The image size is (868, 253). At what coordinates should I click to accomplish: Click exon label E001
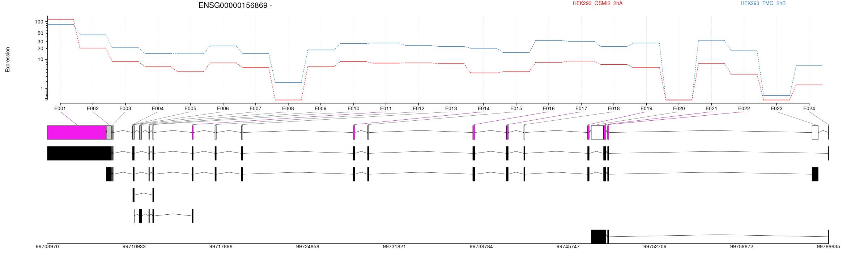(x=60, y=108)
